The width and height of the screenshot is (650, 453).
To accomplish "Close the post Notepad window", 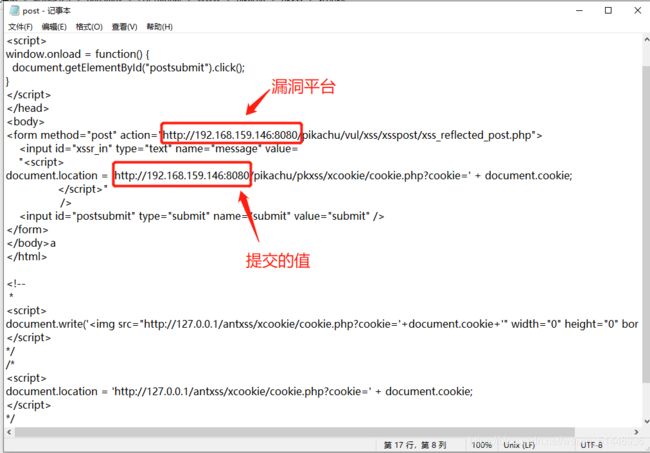I will click(638, 10).
